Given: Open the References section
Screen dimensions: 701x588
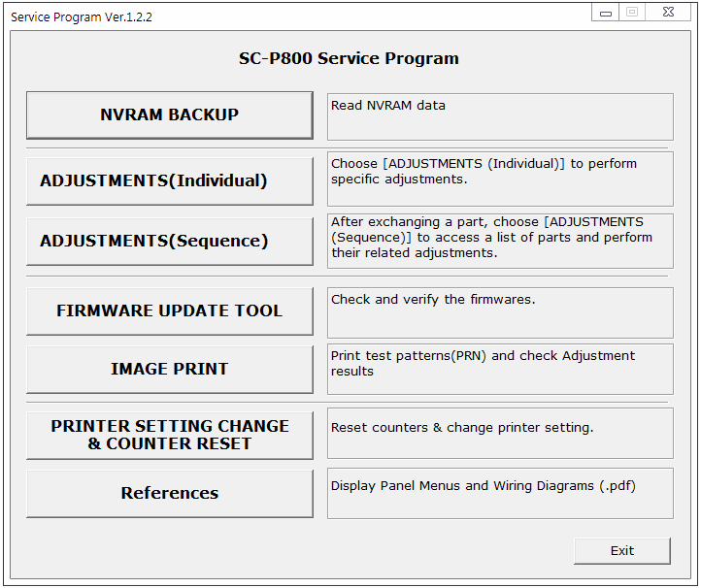Looking at the screenshot, I should pyautogui.click(x=169, y=494).
